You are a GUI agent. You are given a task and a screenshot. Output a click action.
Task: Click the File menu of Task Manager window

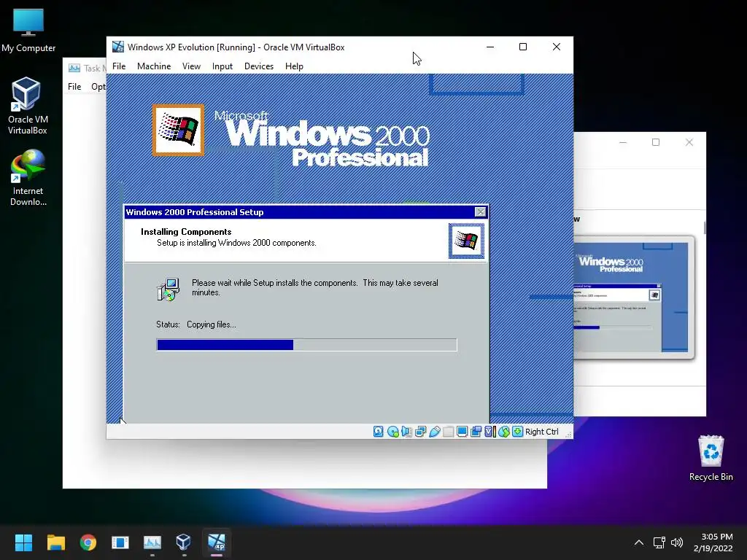click(x=74, y=87)
